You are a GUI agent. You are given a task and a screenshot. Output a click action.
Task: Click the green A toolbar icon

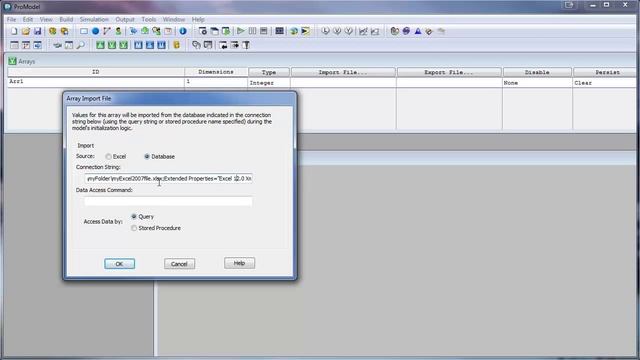100,45
